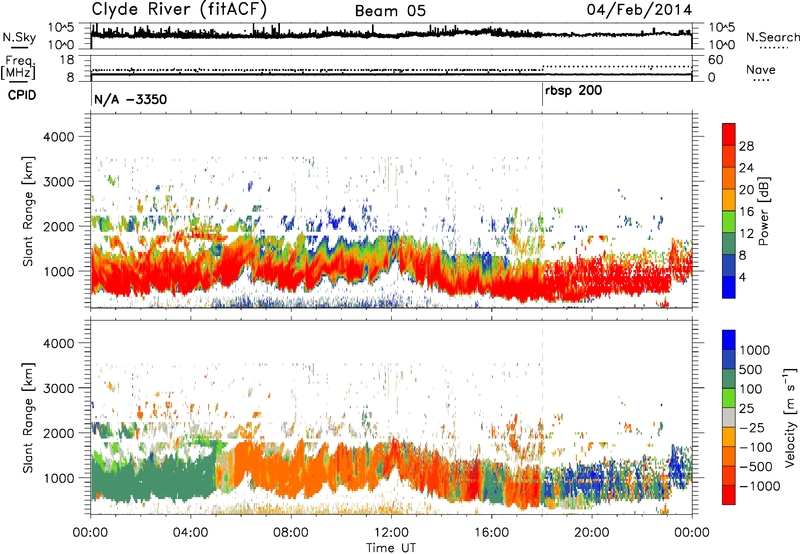
Task: Click the '10^5' label on left of noise panel
Action: click(x=61, y=28)
